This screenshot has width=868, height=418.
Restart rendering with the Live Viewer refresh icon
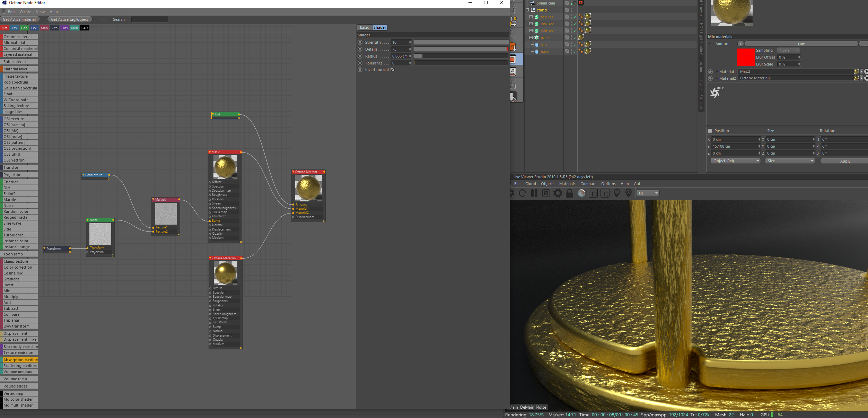pos(523,193)
